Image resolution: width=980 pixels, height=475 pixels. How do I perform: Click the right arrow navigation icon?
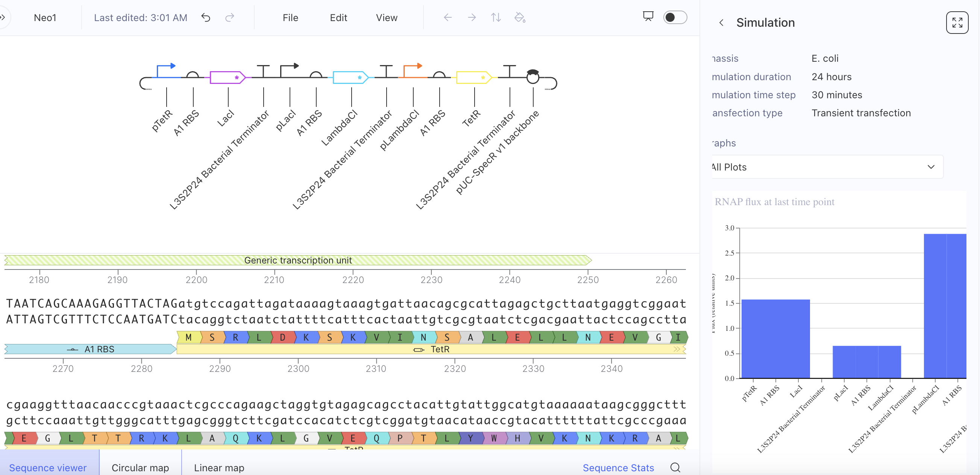coord(472,18)
